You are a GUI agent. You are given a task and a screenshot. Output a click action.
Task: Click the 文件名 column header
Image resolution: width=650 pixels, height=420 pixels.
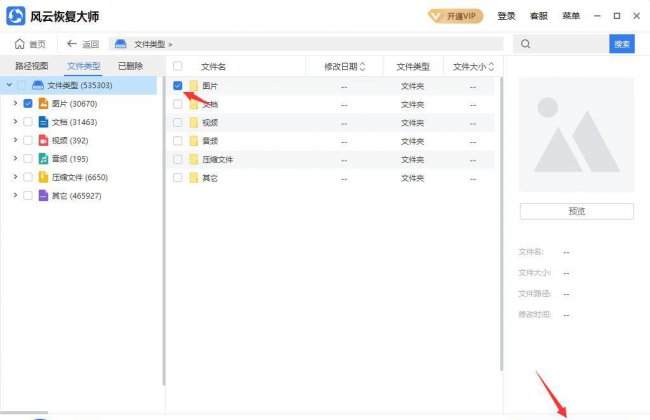(x=213, y=66)
